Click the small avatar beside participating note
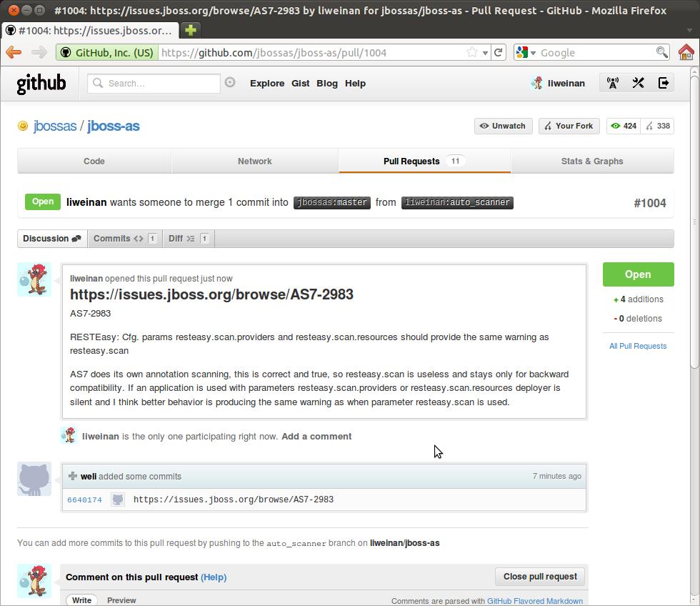700x606 pixels. [x=69, y=435]
